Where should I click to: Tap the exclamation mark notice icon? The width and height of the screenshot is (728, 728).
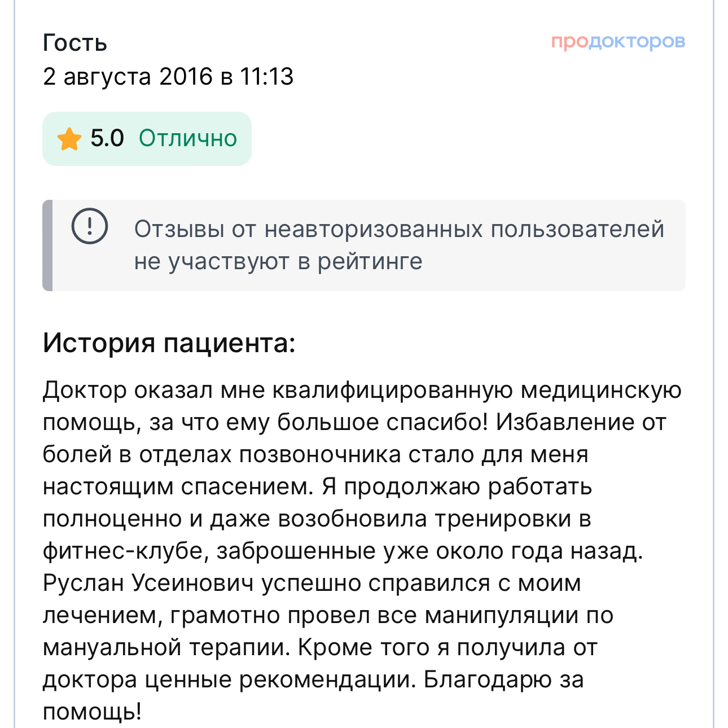(x=89, y=226)
